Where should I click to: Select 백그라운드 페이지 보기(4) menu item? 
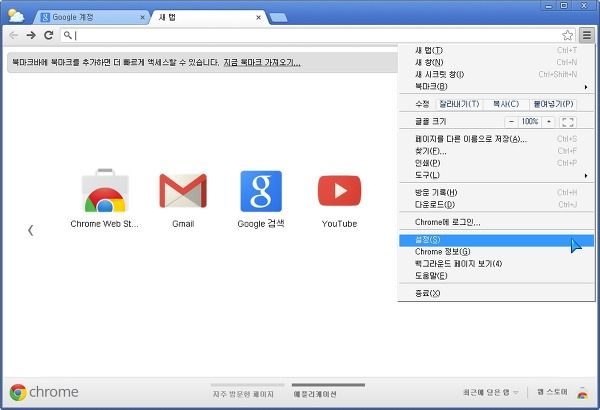point(496,264)
